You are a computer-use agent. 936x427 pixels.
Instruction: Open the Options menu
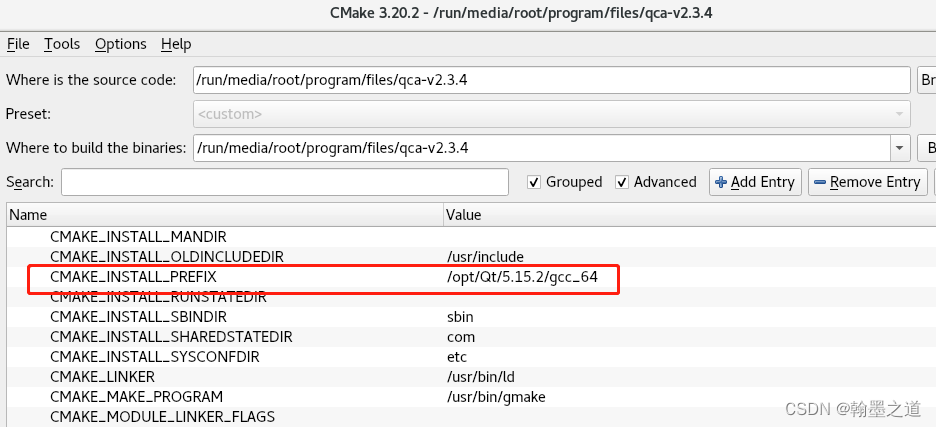click(x=121, y=44)
